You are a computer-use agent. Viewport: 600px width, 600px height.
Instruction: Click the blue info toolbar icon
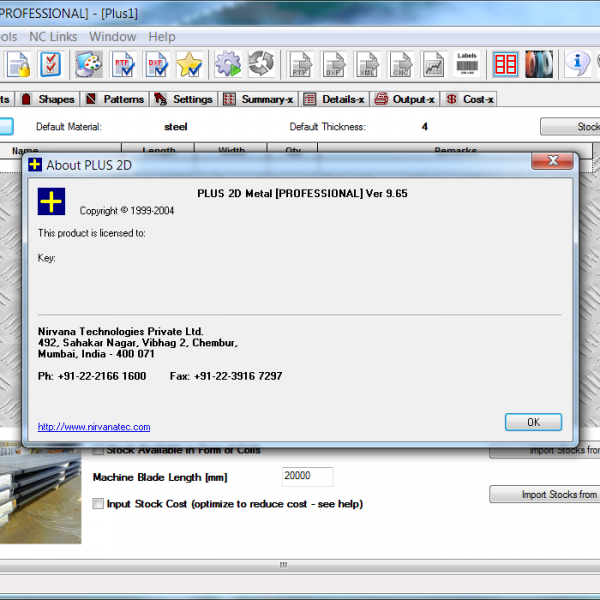tap(577, 65)
